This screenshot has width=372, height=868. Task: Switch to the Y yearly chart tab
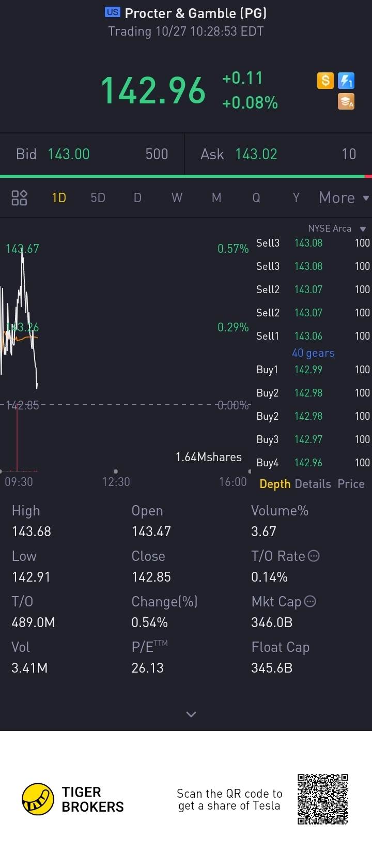296,198
